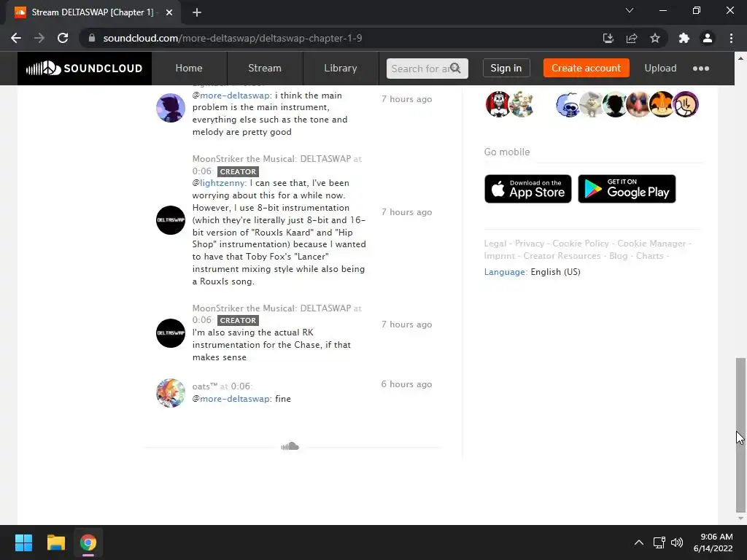
Task: Open the Cookie Manager footer link
Action: coord(651,244)
